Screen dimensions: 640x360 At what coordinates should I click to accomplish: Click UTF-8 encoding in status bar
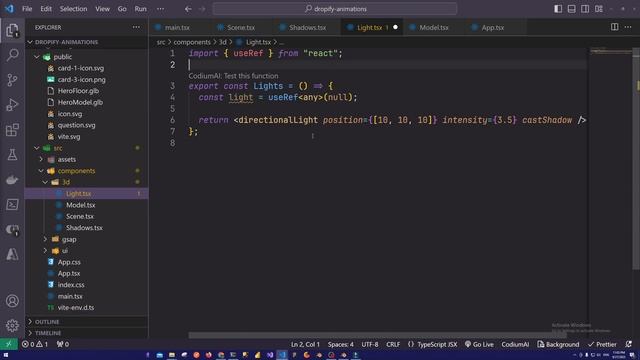coord(370,344)
